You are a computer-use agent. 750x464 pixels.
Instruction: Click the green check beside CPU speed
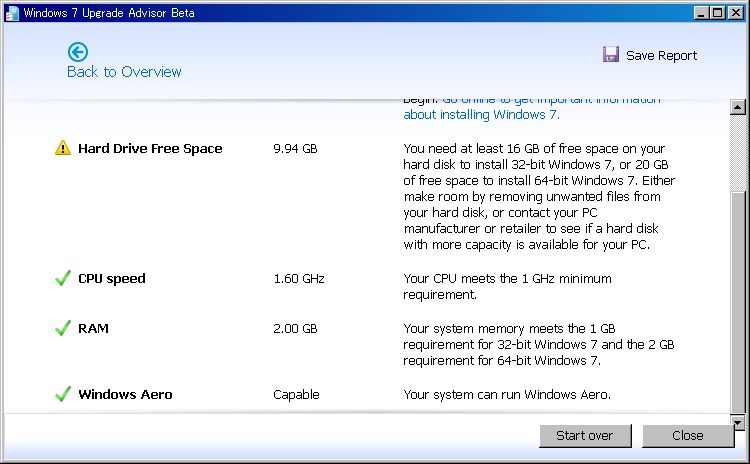click(x=63, y=278)
